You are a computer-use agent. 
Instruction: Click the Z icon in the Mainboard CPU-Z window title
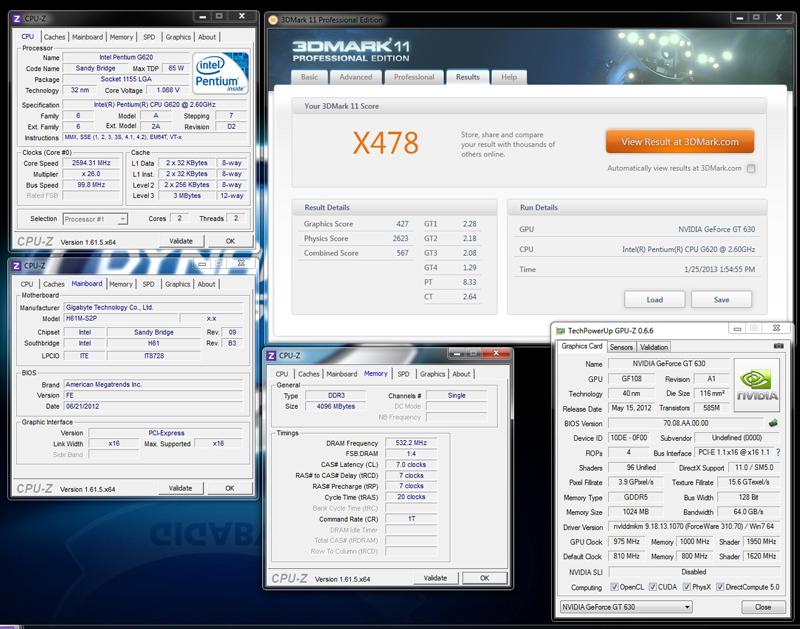(x=16, y=266)
